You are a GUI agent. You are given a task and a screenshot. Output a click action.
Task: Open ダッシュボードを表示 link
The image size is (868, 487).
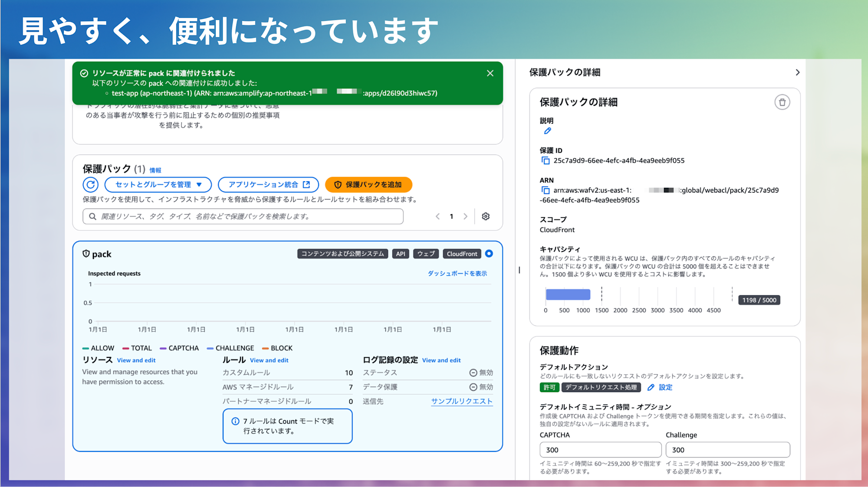click(x=457, y=274)
